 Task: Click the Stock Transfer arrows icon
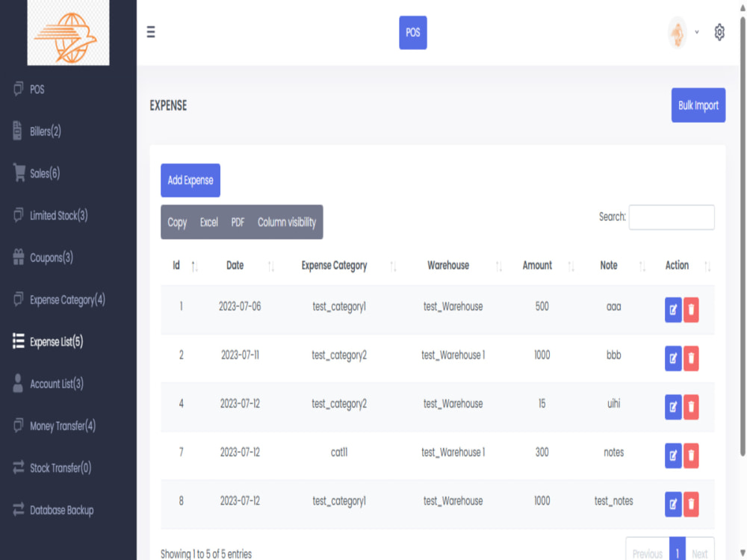tap(18, 467)
